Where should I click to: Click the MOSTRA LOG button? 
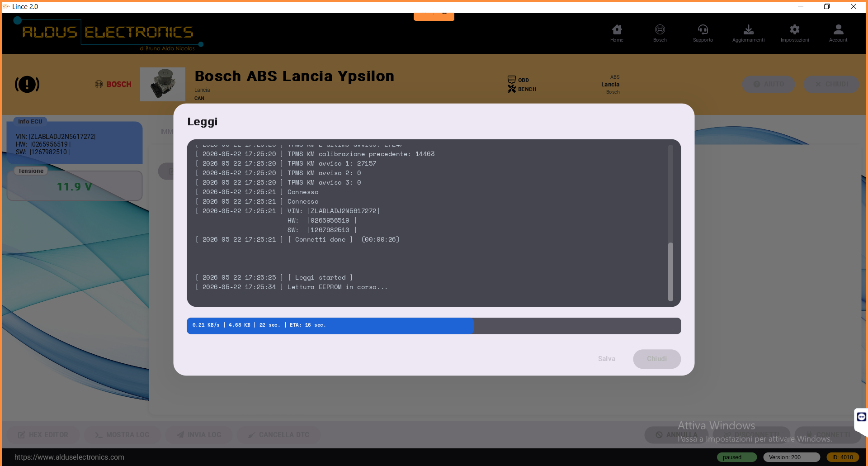coord(122,435)
